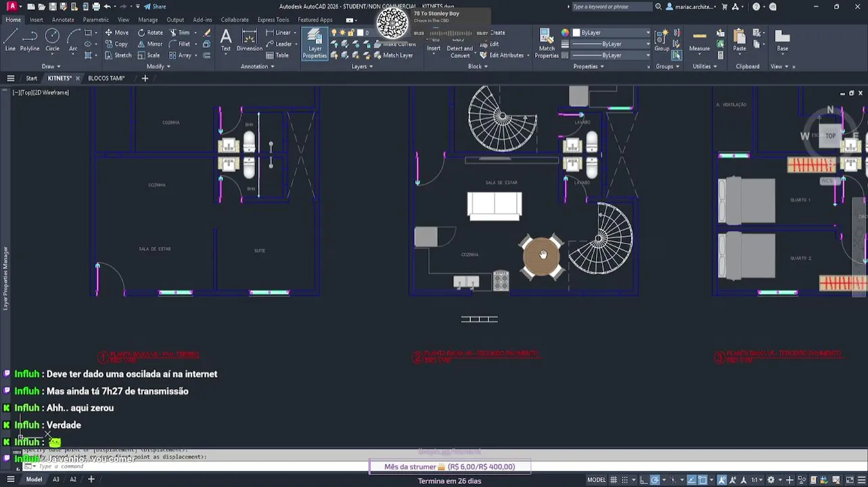Activate the Move command

point(117,32)
